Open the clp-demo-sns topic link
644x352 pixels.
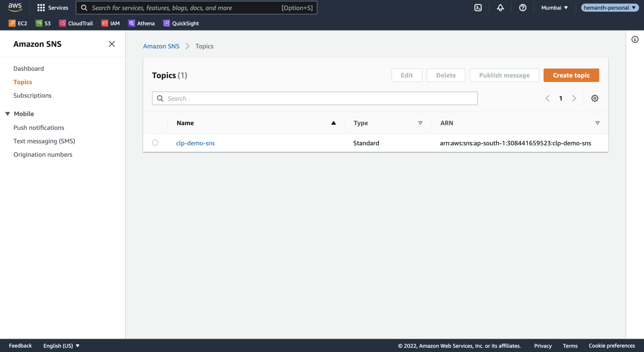(195, 143)
